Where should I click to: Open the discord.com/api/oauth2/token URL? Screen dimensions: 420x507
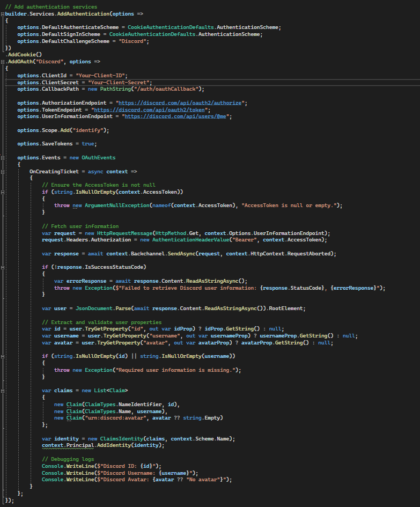149,110
